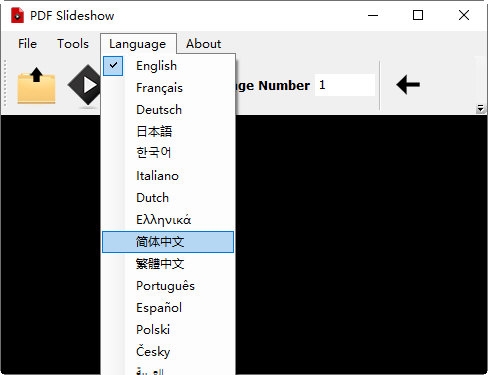Open the Tools menu
This screenshot has width=488, height=375.
pos(73,44)
